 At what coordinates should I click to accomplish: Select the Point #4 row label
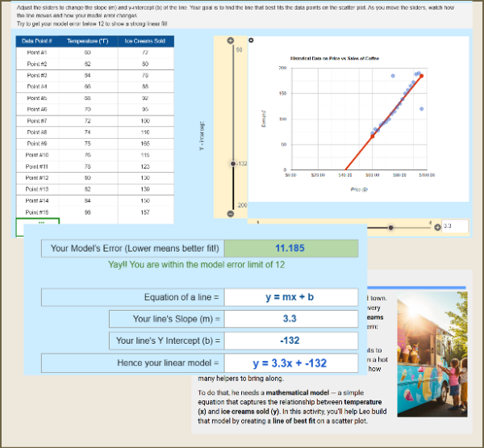[37, 86]
